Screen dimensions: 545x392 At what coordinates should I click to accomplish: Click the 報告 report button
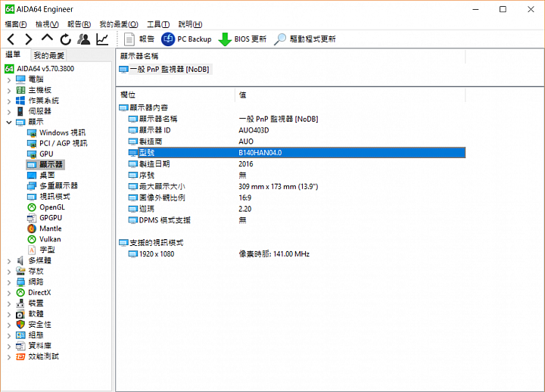tap(139, 39)
